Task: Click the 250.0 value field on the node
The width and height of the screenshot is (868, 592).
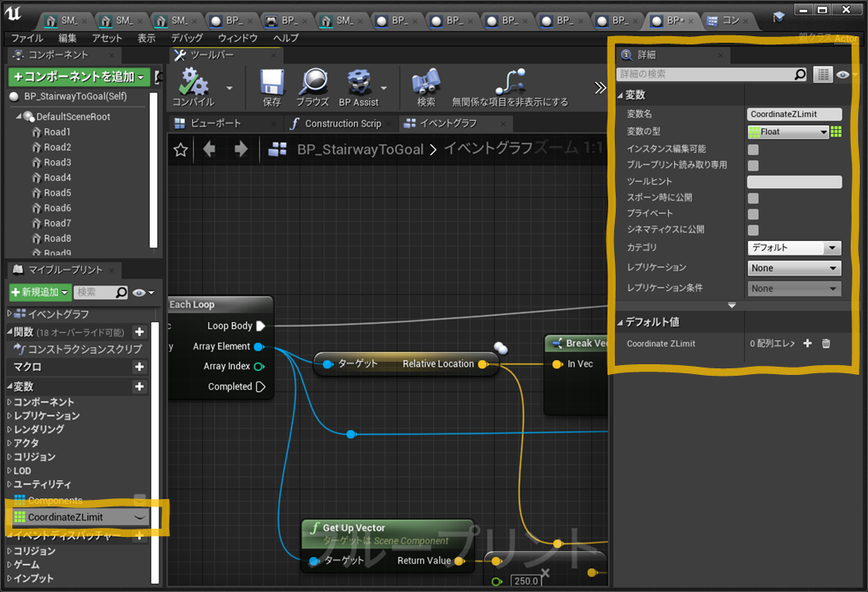Action: [x=525, y=580]
